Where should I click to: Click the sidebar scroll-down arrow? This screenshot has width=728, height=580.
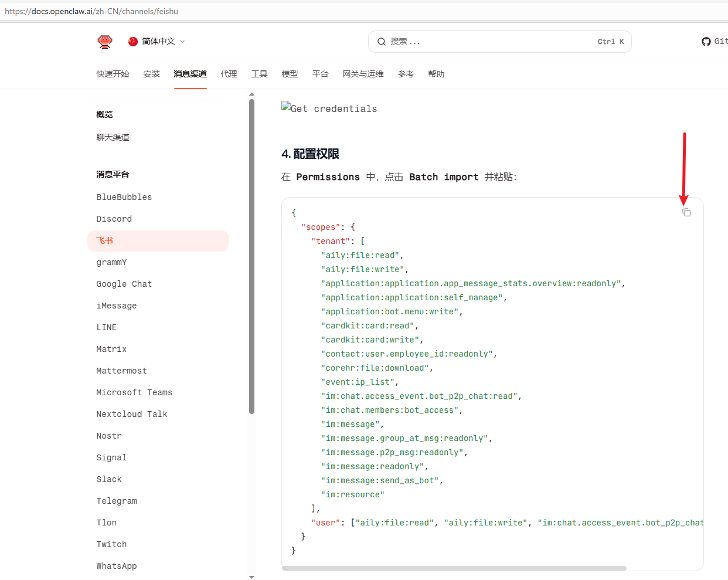coord(251,577)
